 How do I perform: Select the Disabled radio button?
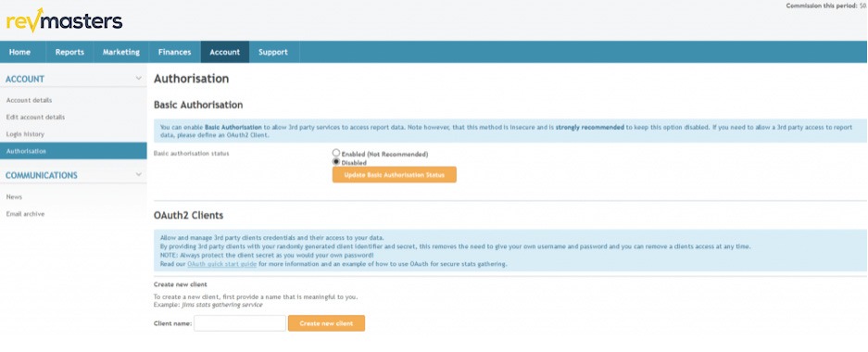pos(336,162)
